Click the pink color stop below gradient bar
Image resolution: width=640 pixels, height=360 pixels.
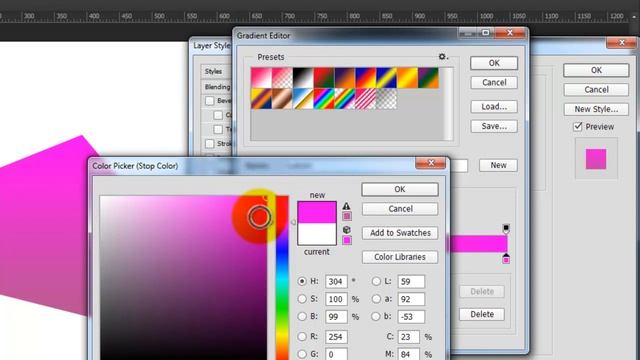pyautogui.click(x=506, y=258)
